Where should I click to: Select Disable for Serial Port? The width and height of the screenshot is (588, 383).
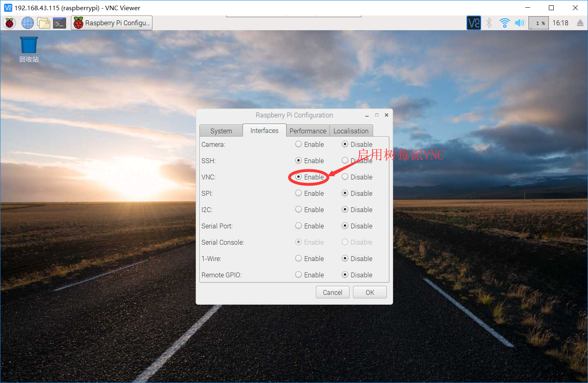(x=357, y=226)
